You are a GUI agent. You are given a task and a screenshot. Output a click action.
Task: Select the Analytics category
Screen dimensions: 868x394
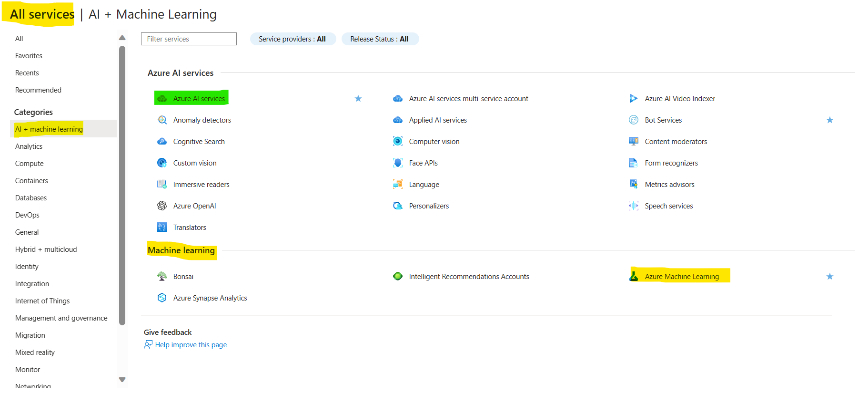pos(29,146)
